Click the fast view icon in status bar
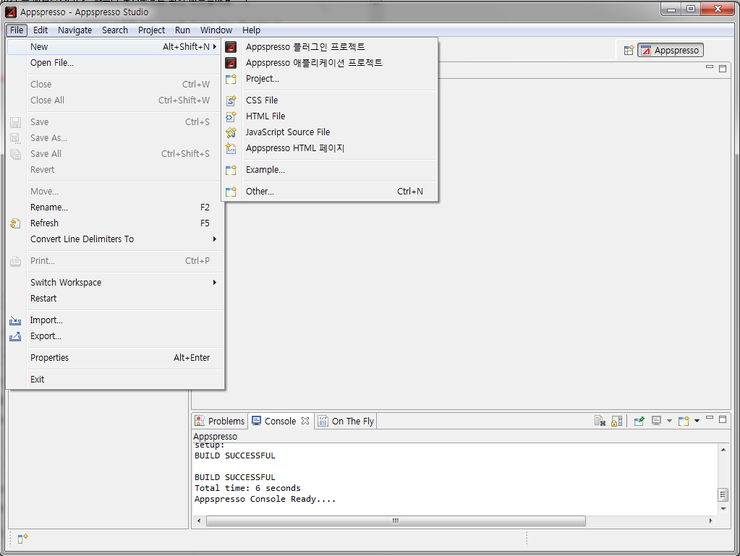This screenshot has width=740, height=556. click(22, 540)
